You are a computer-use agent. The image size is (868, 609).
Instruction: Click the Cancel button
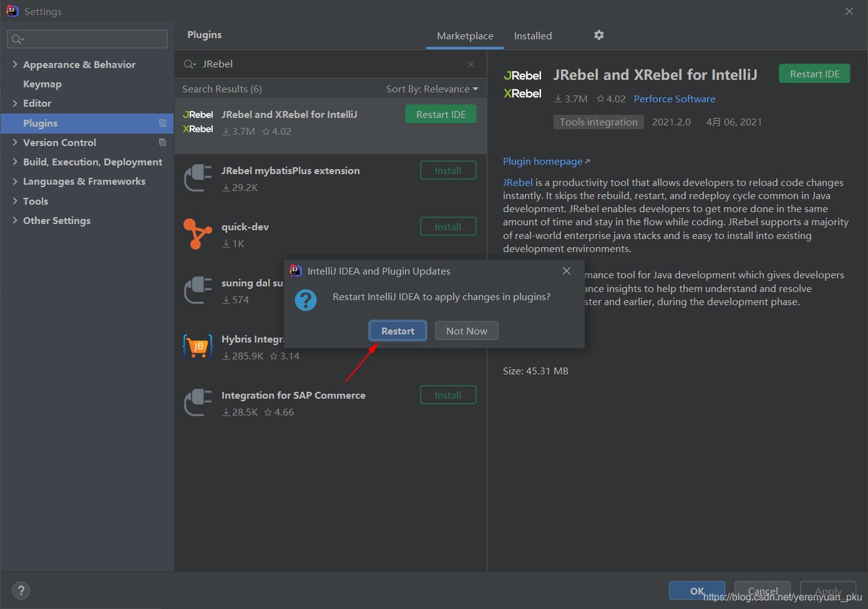[763, 591]
